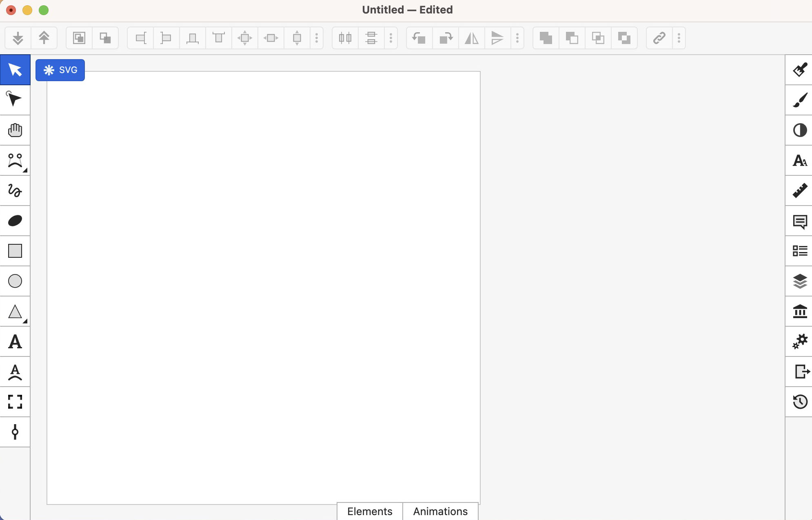Rotate selection counterclockwise
This screenshot has height=520, width=812.
[x=419, y=38]
